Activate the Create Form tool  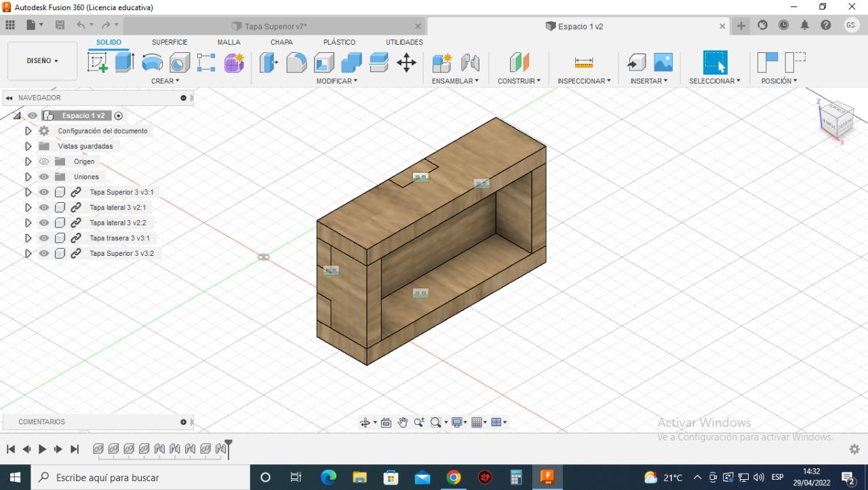point(234,62)
